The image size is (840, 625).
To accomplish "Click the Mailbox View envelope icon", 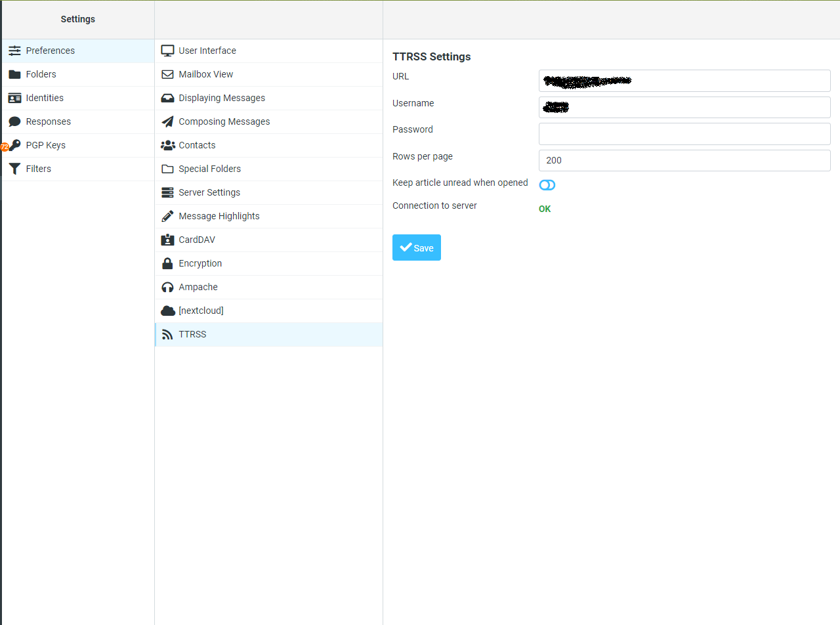I will [x=167, y=74].
